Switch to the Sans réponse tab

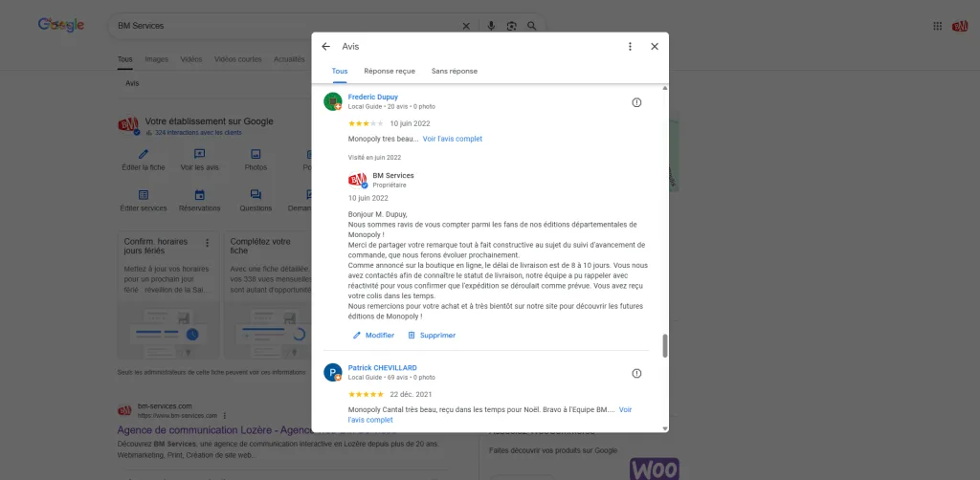454,71
